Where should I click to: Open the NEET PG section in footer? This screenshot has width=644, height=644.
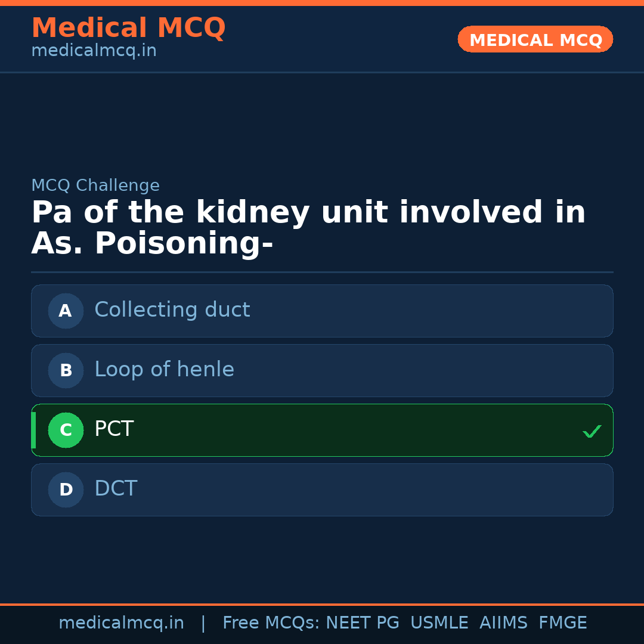coord(362,623)
